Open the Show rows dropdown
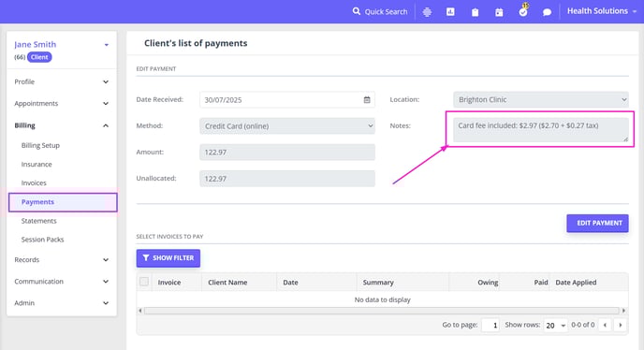Image resolution: width=644 pixels, height=350 pixels. pos(555,326)
